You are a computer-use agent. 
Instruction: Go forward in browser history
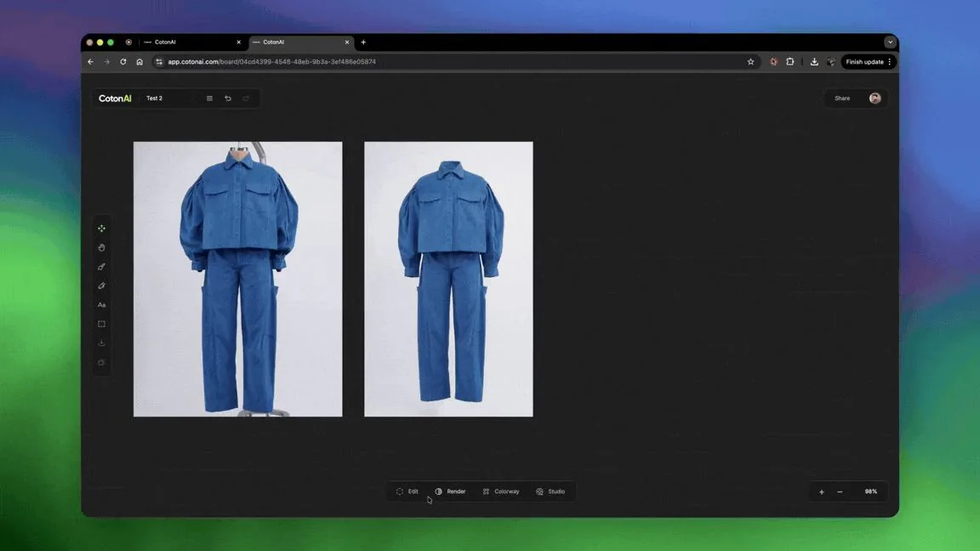coord(107,62)
